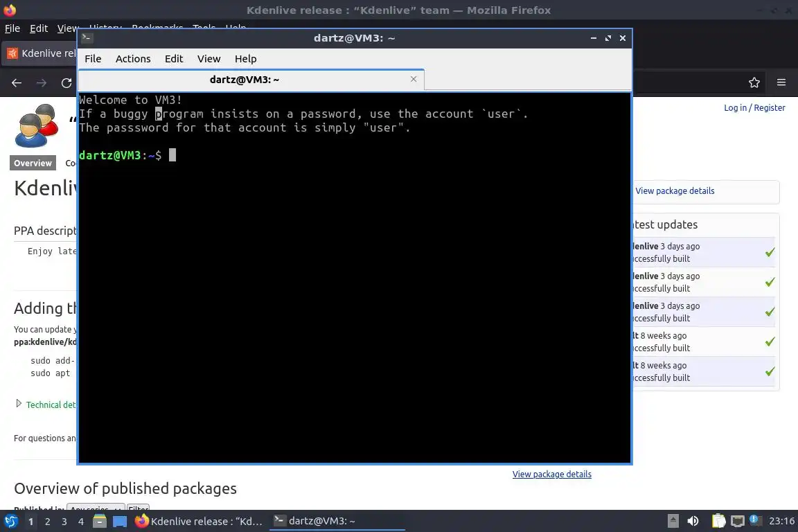
Task: Go forward in Firefox
Action: click(42, 82)
